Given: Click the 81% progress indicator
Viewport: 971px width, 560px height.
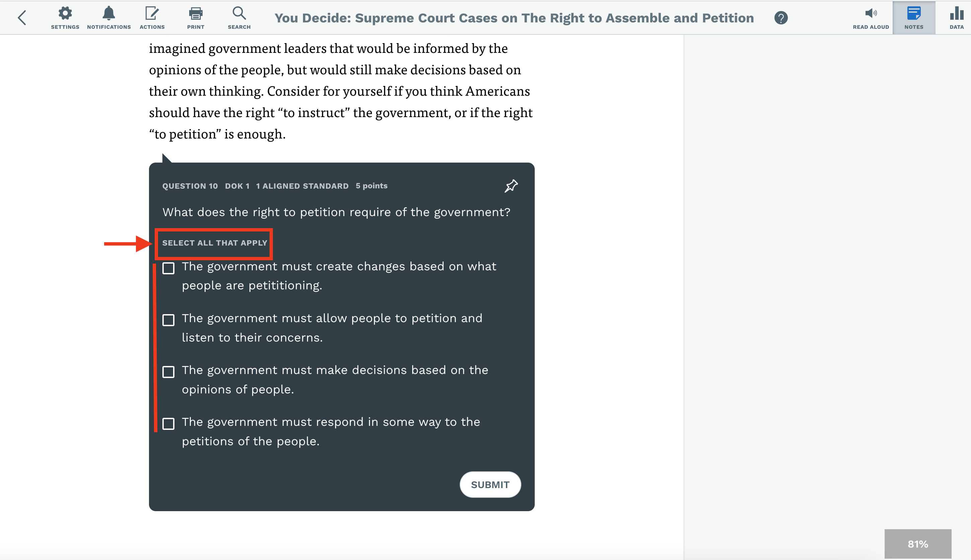Looking at the screenshot, I should click(x=917, y=544).
